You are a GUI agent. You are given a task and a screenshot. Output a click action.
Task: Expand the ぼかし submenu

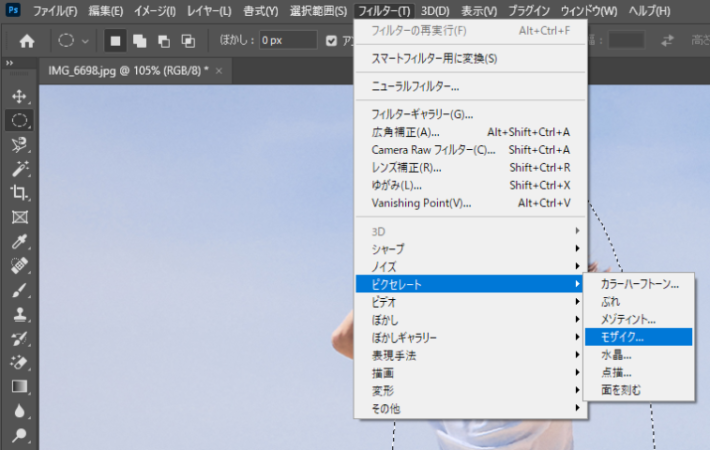click(470, 320)
